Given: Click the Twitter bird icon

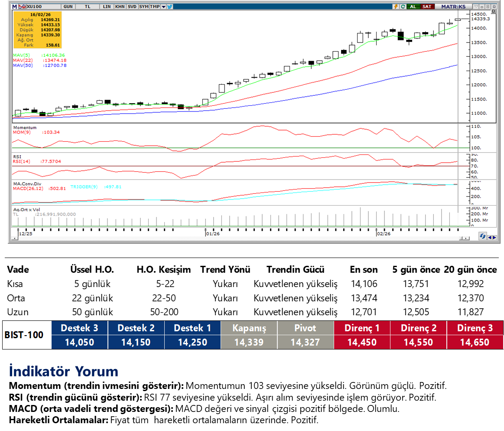Looking at the screenshot, I should tap(169, 7).
